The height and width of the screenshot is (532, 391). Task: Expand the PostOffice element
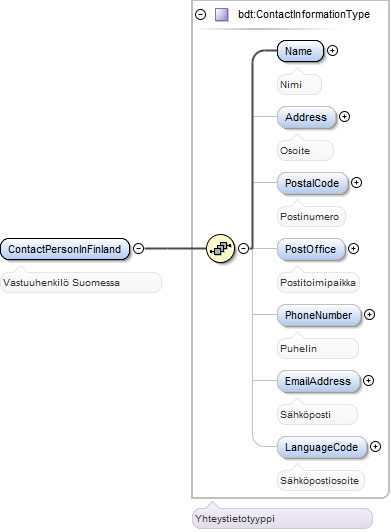(353, 249)
